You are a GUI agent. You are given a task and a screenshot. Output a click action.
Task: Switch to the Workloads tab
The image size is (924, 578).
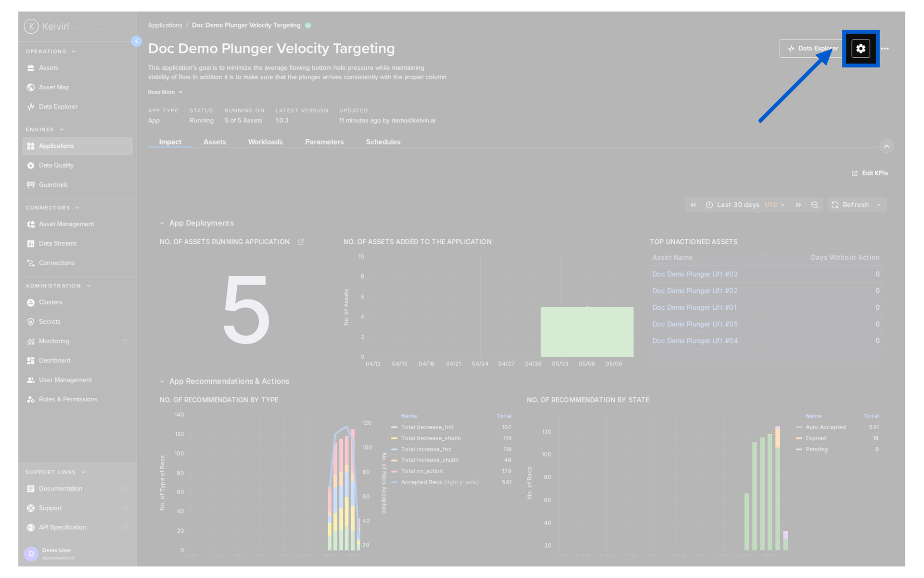[x=265, y=142]
